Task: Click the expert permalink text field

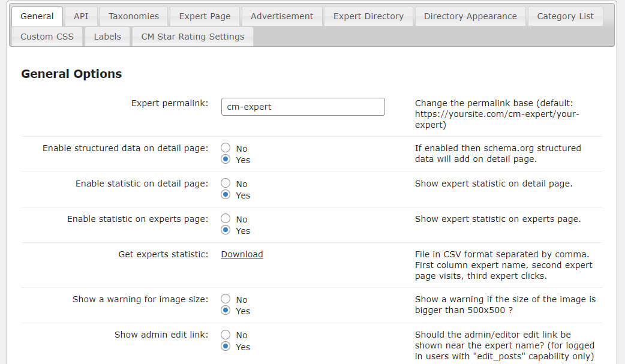Action: tap(302, 106)
